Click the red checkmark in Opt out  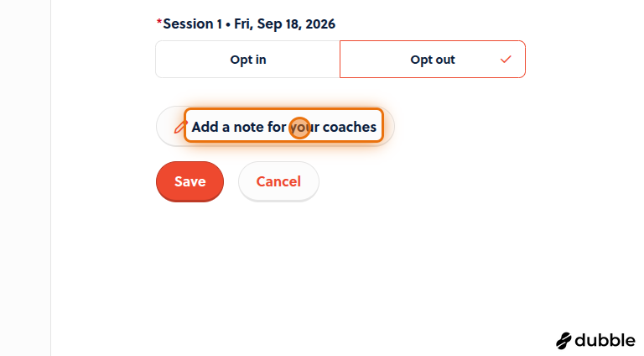click(506, 60)
